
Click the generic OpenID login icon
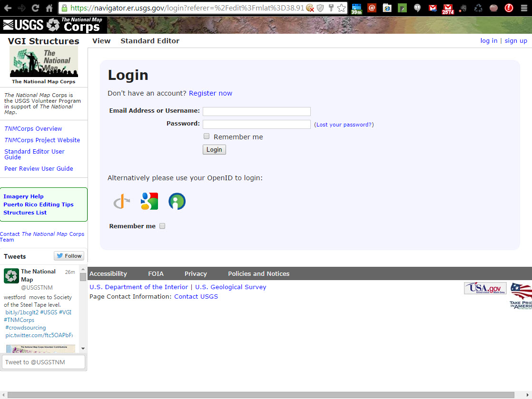(x=122, y=202)
